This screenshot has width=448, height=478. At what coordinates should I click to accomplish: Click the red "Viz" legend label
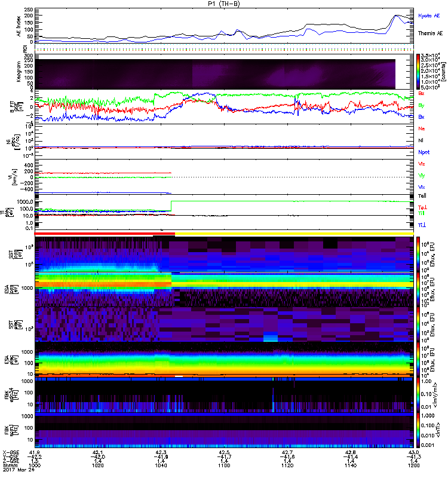(421, 164)
